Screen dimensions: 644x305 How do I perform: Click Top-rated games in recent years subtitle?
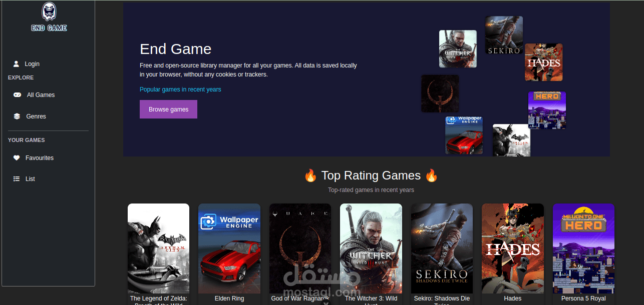(x=371, y=190)
